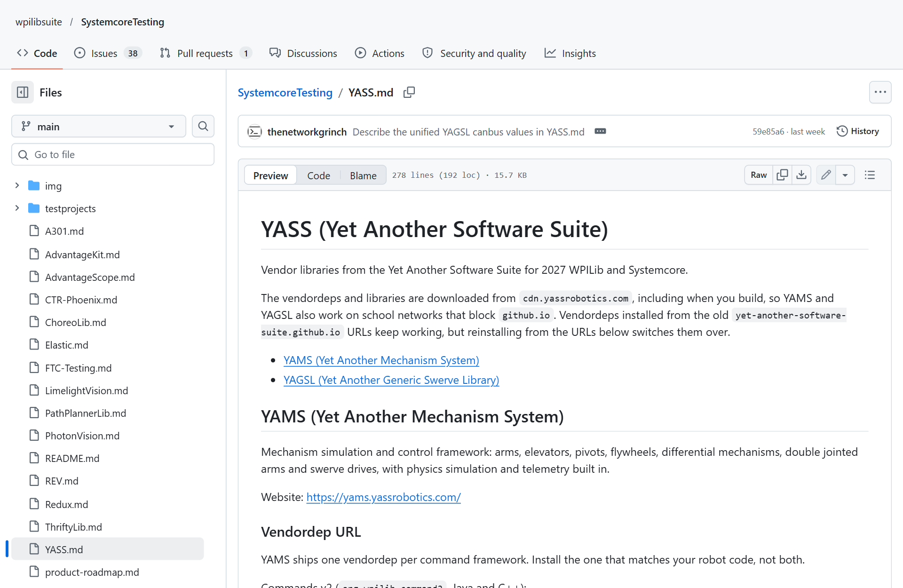
Task: Edit this file with the pencil icon
Action: tap(826, 175)
